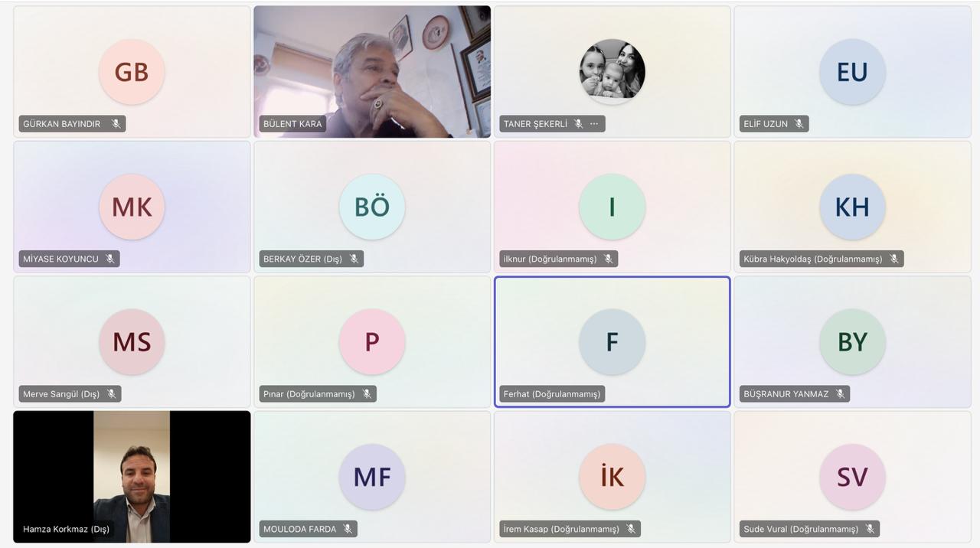Click Büşranur Yanmaz's muted mic icon
The width and height of the screenshot is (980, 548).
point(840,394)
